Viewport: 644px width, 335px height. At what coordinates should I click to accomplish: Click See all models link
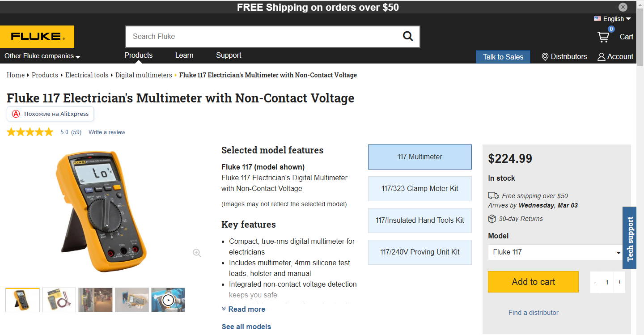pos(246,327)
